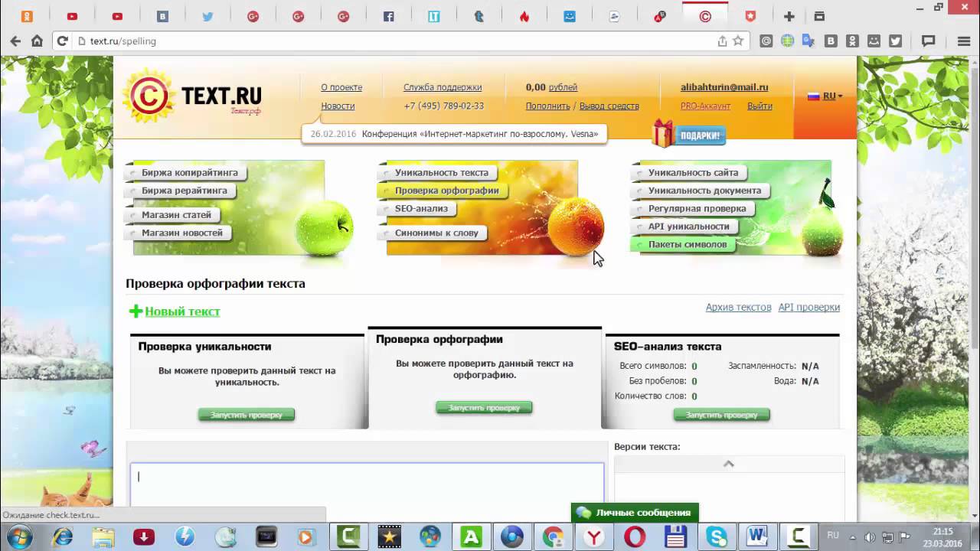Reload the page with the refresh icon

63,41
